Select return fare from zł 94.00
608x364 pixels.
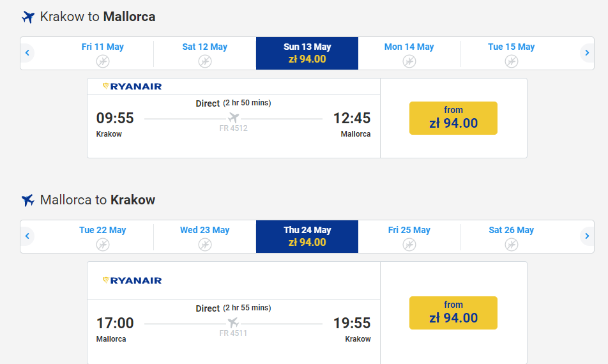[453, 313]
